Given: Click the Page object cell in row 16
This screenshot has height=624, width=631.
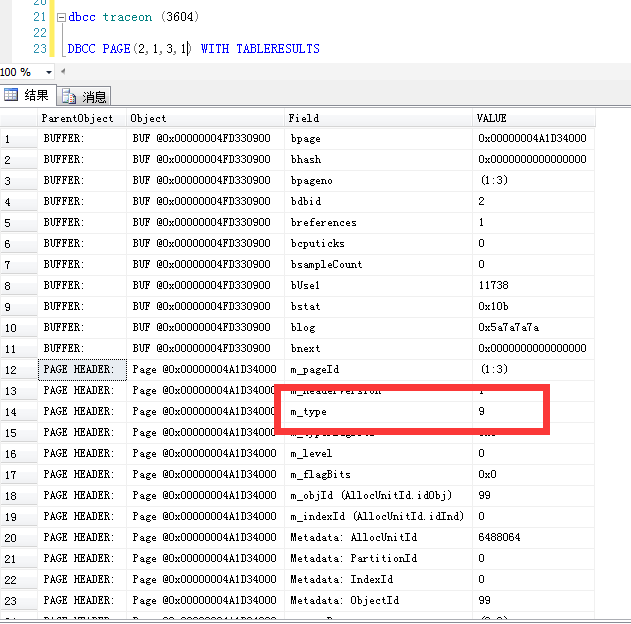Looking at the screenshot, I should pos(205,453).
